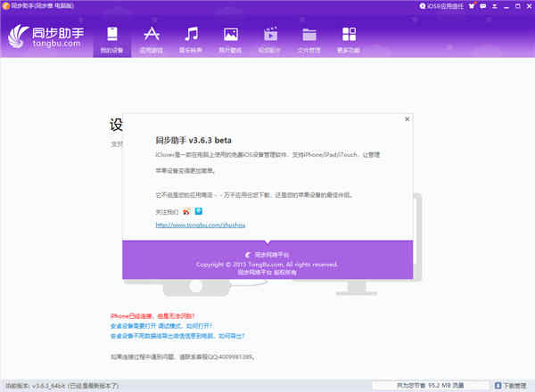Open the skin shirt icon in title bar

(472, 6)
